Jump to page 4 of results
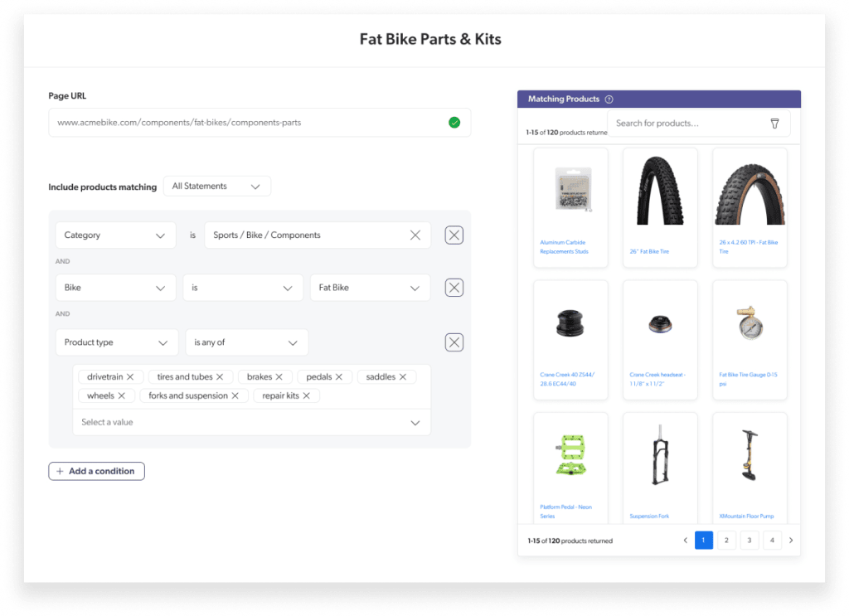The image size is (849, 616). (772, 541)
